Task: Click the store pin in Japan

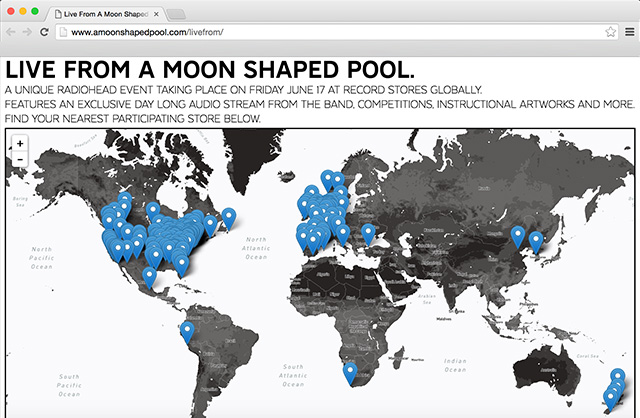Action: (536, 240)
